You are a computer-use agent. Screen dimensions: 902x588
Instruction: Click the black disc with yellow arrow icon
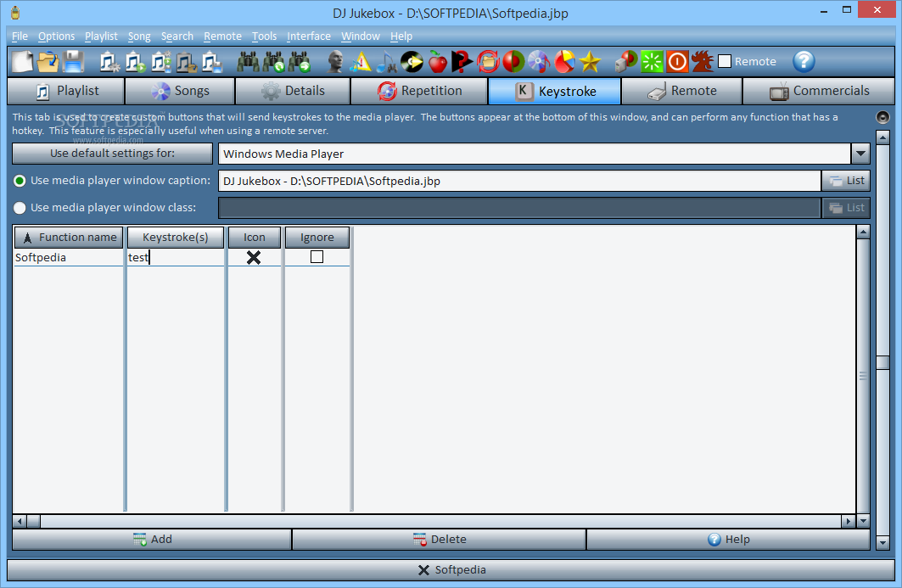click(412, 62)
